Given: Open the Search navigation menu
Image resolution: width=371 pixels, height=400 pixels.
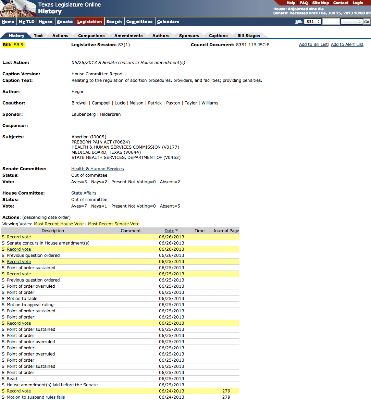Looking at the screenshot, I should coord(114,22).
